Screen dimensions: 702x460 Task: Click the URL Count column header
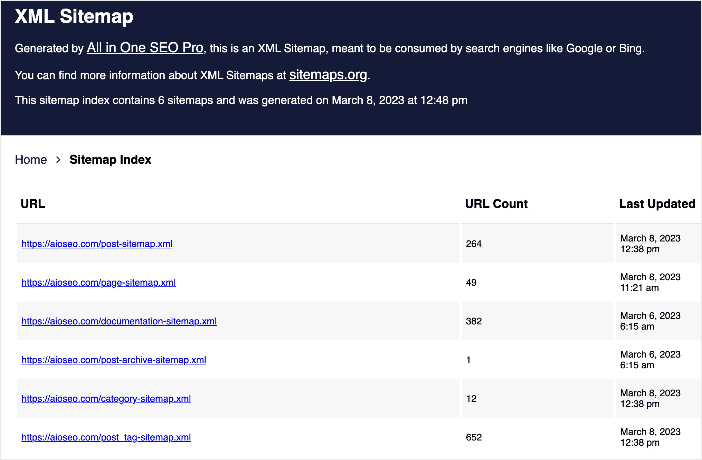coord(497,204)
